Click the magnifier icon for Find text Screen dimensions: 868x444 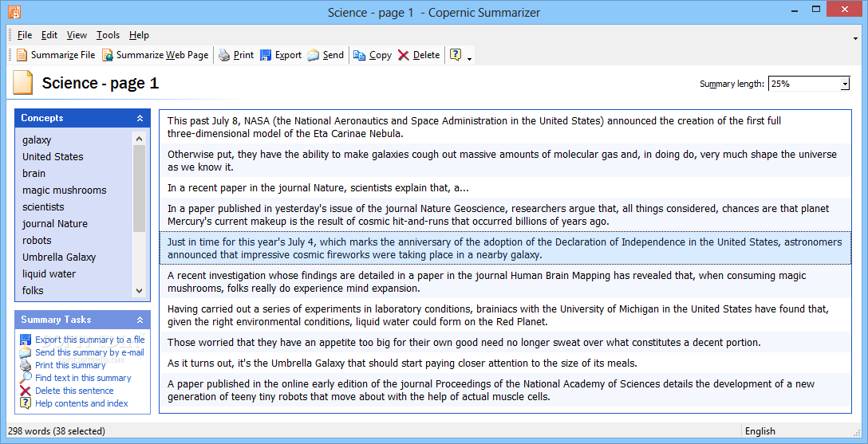(x=26, y=378)
